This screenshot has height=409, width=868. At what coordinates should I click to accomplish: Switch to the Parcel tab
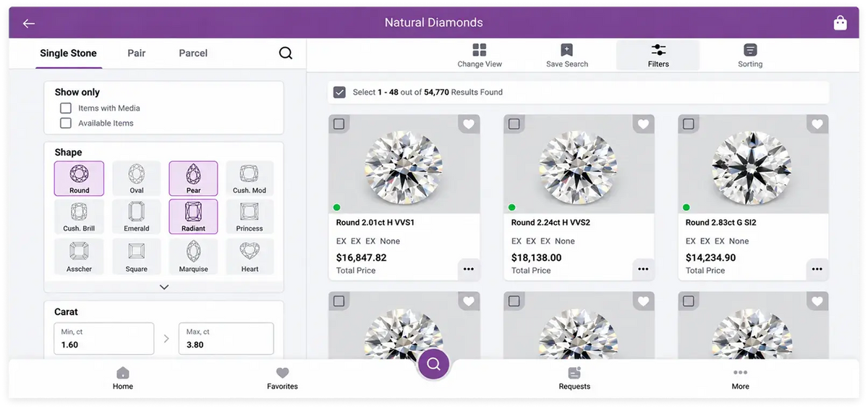(193, 53)
